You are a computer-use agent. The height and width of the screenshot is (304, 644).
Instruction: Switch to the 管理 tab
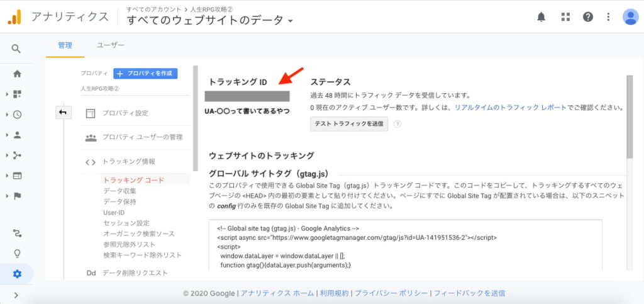click(x=65, y=45)
